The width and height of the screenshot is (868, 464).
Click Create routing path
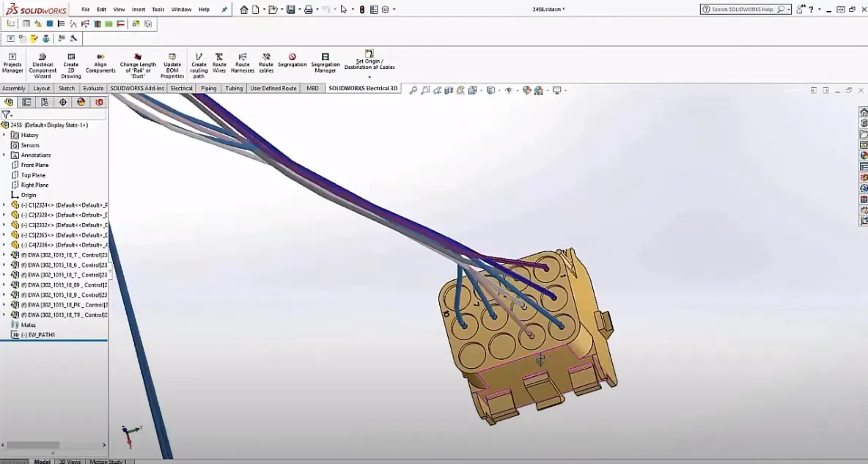tap(199, 65)
